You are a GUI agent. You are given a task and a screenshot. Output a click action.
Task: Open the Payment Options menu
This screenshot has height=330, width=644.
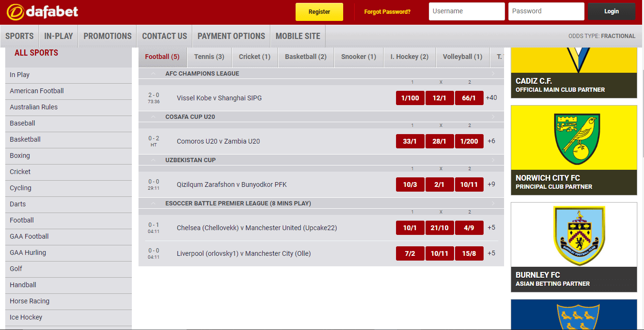point(231,36)
